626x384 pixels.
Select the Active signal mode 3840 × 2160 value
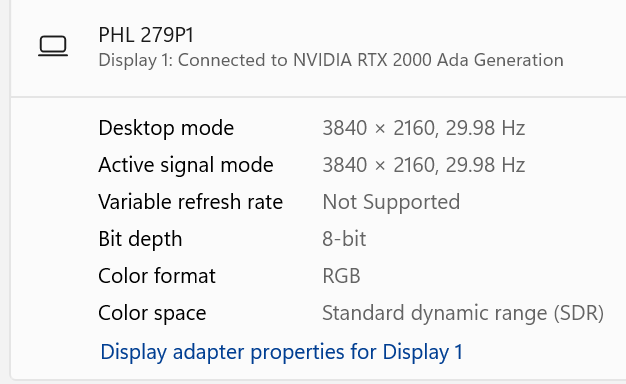click(x=380, y=165)
